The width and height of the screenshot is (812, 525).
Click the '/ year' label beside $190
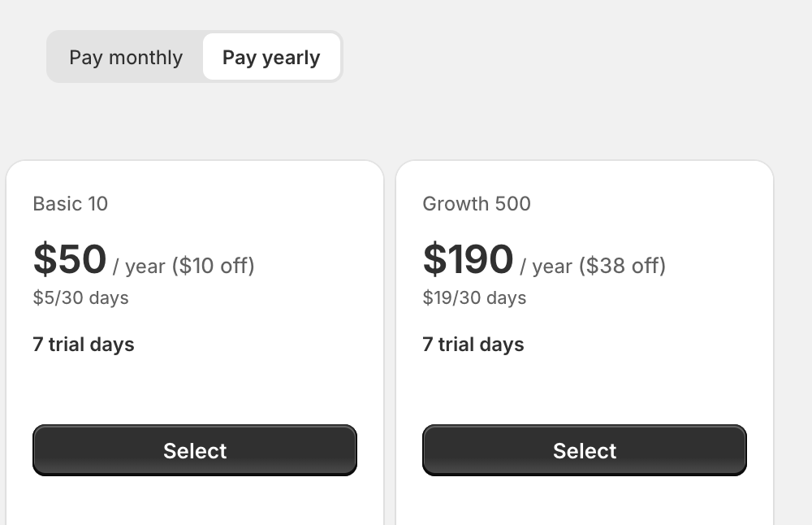coord(546,267)
